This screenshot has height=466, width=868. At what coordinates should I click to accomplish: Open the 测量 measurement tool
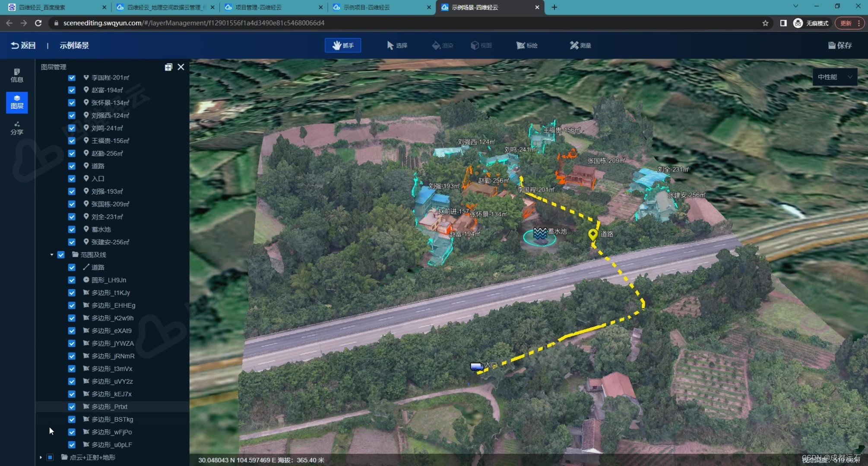[580, 45]
